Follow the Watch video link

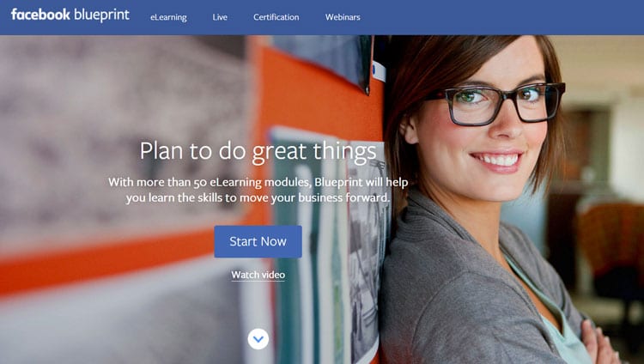pyautogui.click(x=258, y=275)
